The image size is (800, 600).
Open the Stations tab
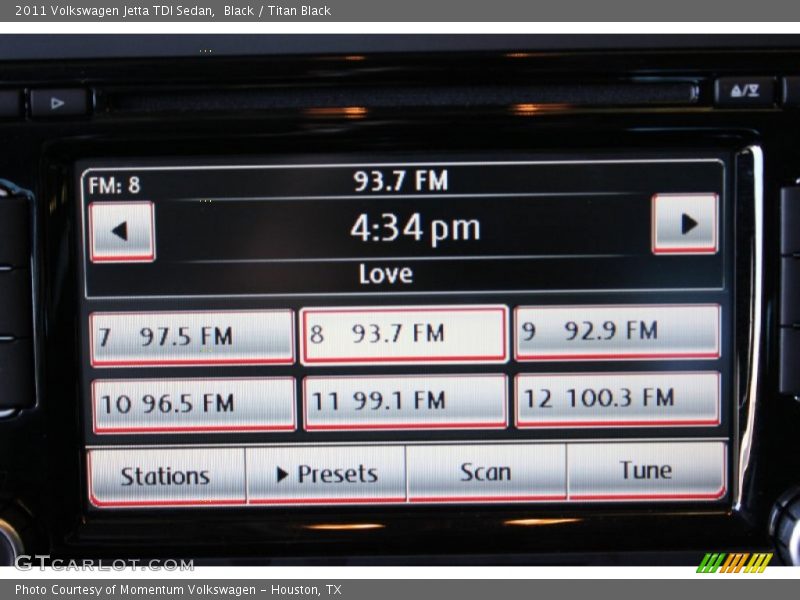(166, 477)
